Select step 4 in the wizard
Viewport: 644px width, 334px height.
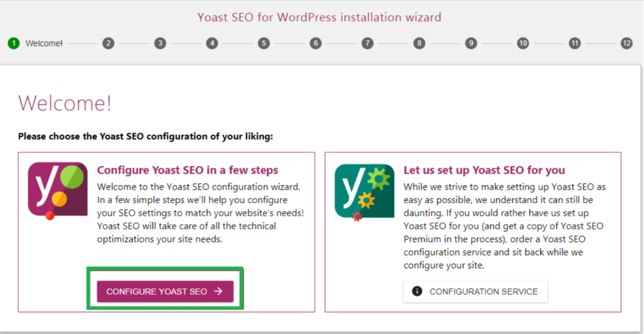212,43
